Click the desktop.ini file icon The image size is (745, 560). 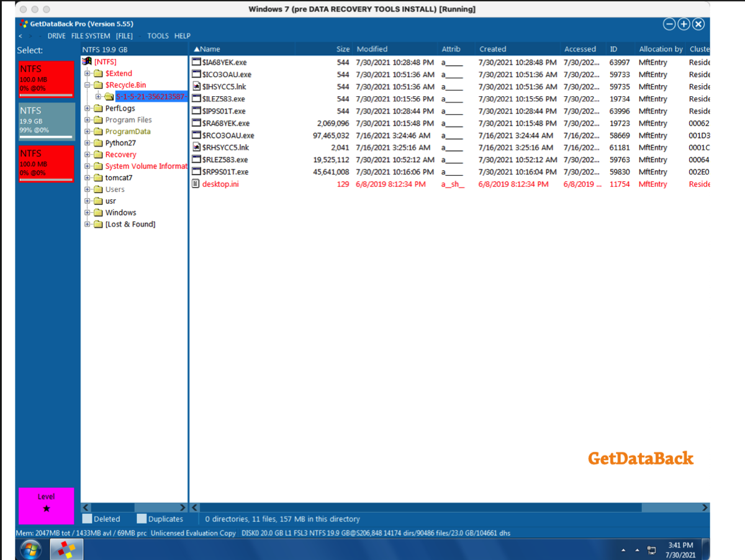pos(197,184)
